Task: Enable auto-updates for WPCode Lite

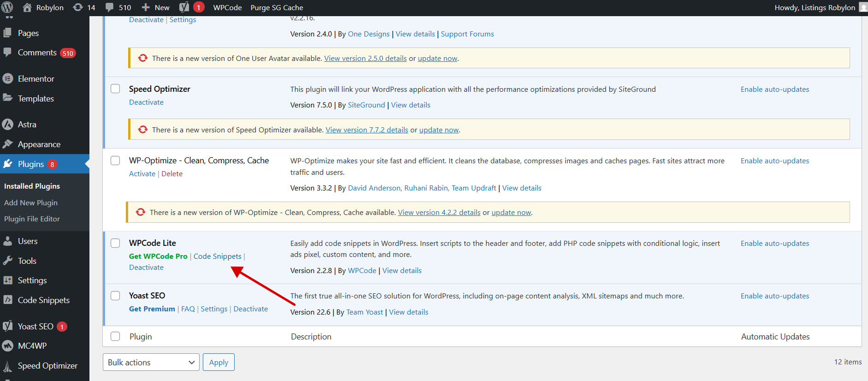Action: coord(775,243)
